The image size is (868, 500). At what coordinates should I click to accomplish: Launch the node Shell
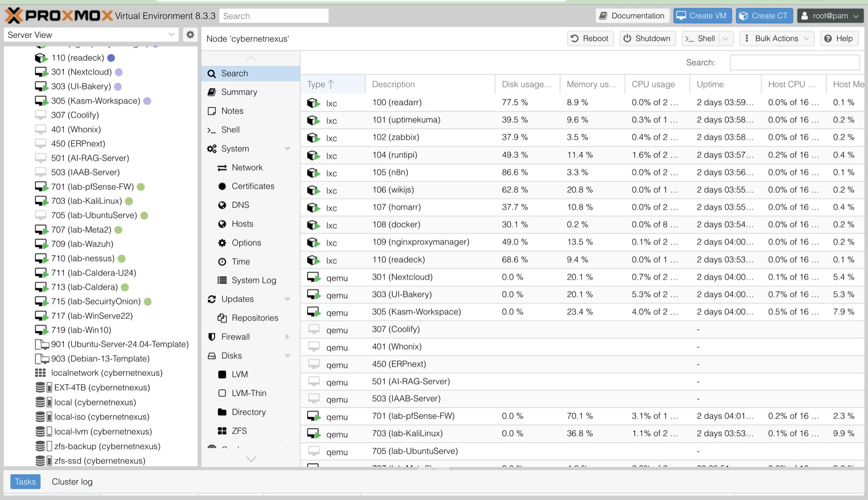230,130
